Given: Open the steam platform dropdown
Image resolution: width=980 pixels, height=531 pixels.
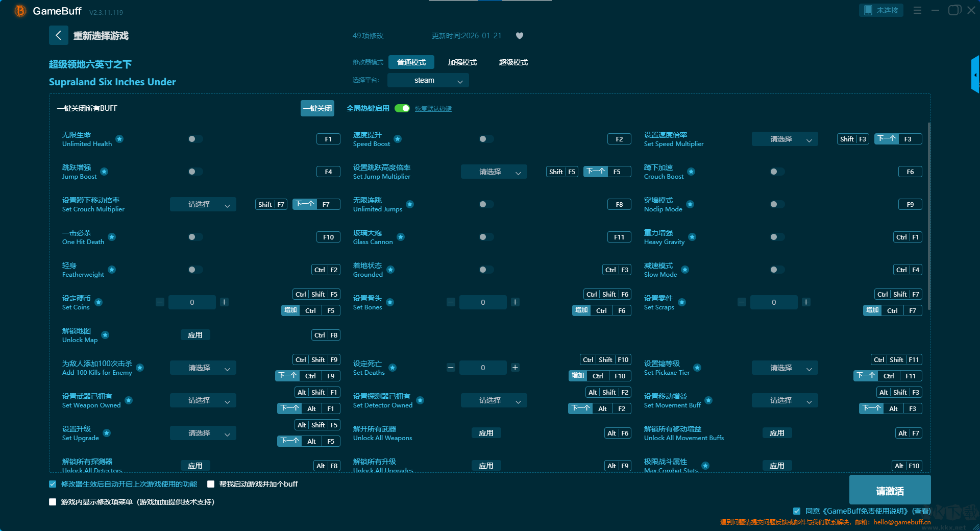Looking at the screenshot, I should (x=428, y=80).
